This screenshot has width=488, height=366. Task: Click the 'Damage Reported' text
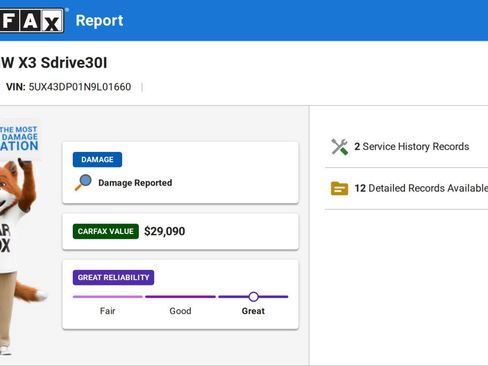pos(135,183)
